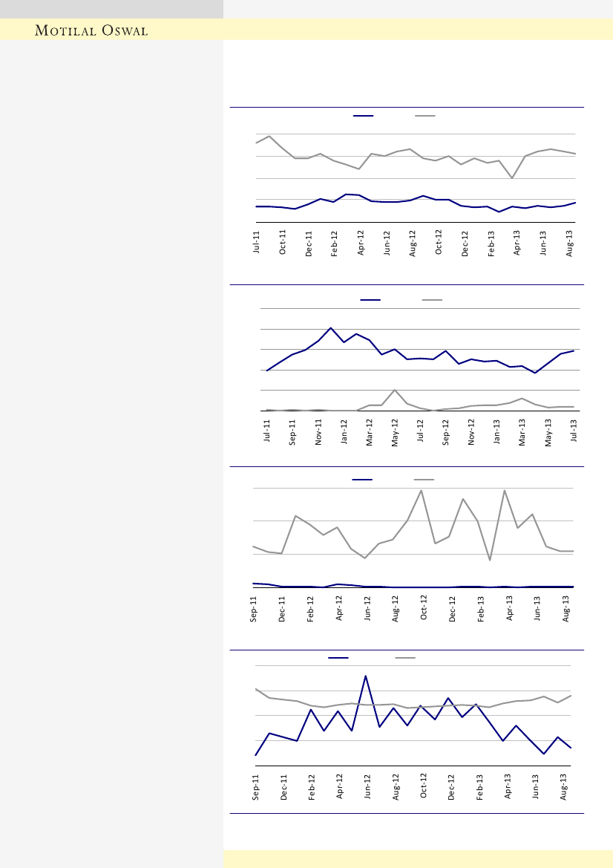Click the Jan-12 axis label in the second chart
The height and width of the screenshot is (868, 613).
pyautogui.click(x=344, y=431)
